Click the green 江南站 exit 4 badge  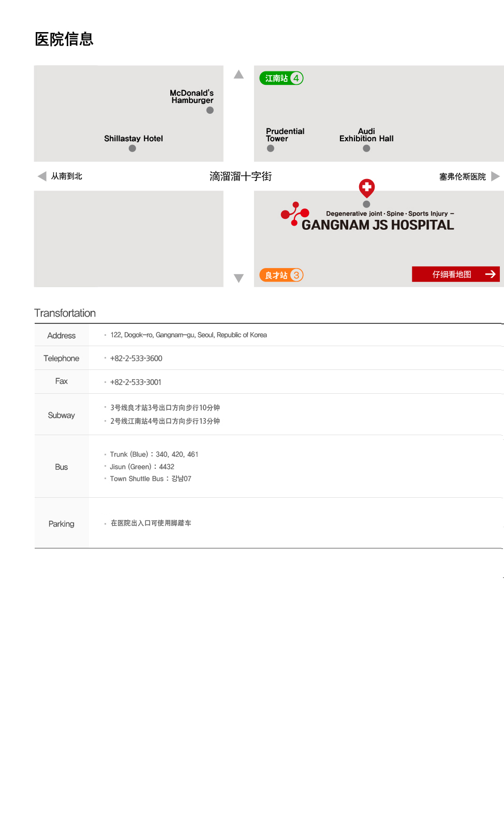tap(281, 78)
